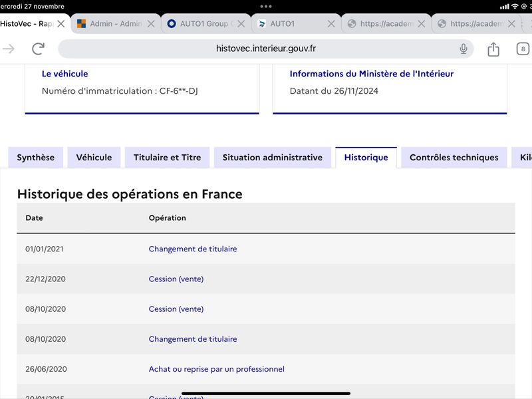Click the date 26/06/2020
This screenshot has width=532, height=399.
click(46, 369)
